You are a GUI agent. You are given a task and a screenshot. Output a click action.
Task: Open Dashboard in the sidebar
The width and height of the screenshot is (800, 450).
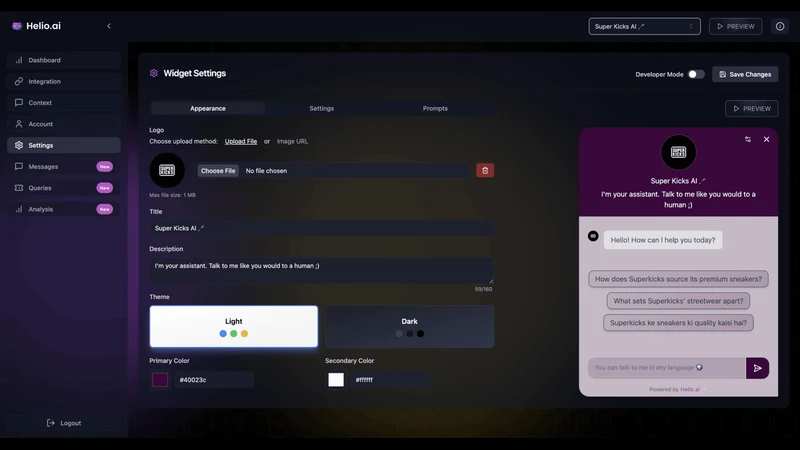coord(64,60)
